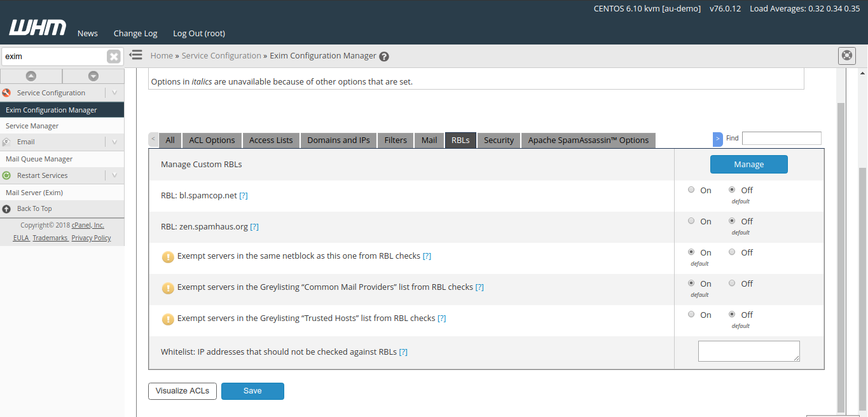This screenshot has height=417, width=868.
Task: Click the up arrow in the sidebar navigation
Action: 31,76
